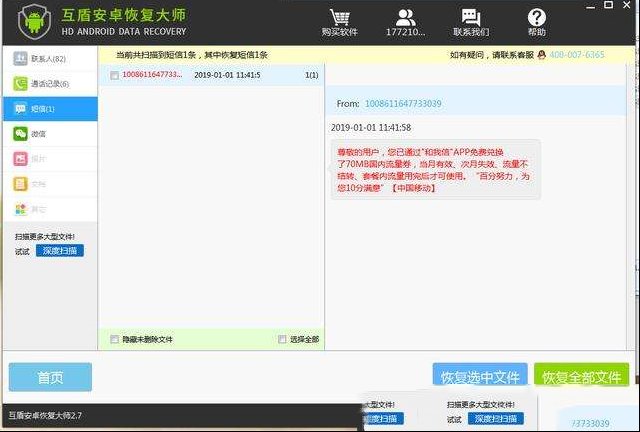This screenshot has height=432, width=640.
Task: Maximize the recovery app window
Action: [x=608, y=5]
